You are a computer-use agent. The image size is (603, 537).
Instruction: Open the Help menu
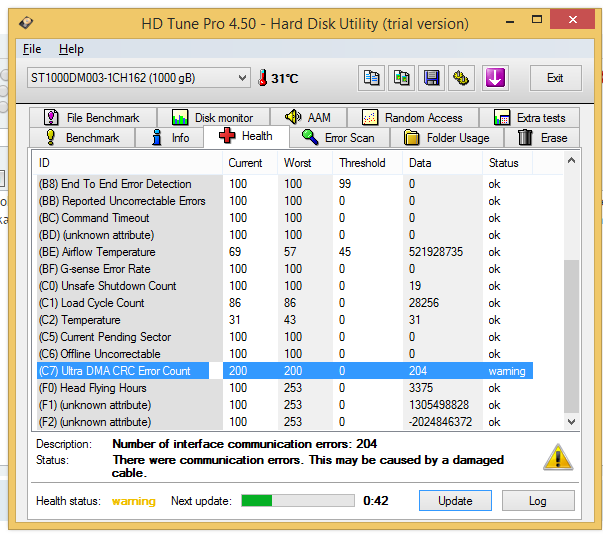coord(71,49)
